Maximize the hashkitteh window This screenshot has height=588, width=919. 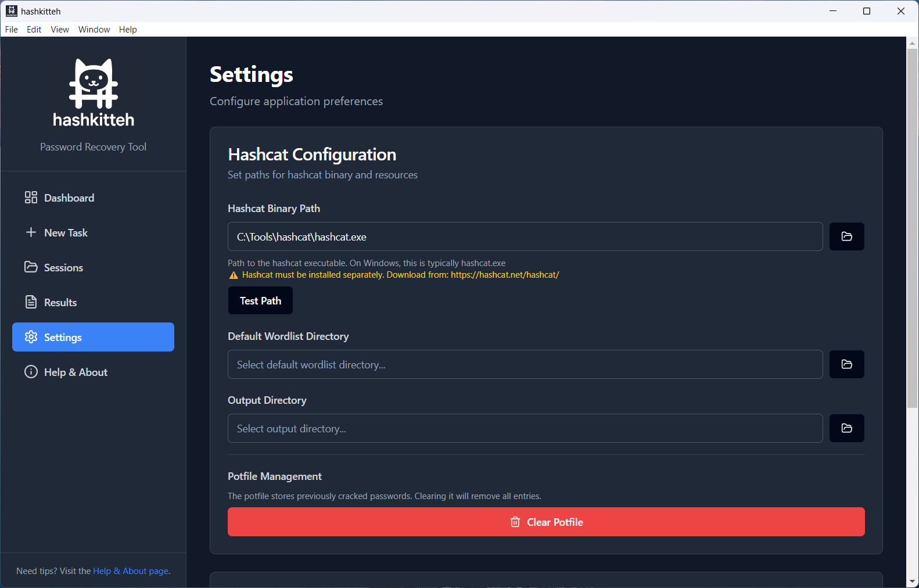coord(867,11)
